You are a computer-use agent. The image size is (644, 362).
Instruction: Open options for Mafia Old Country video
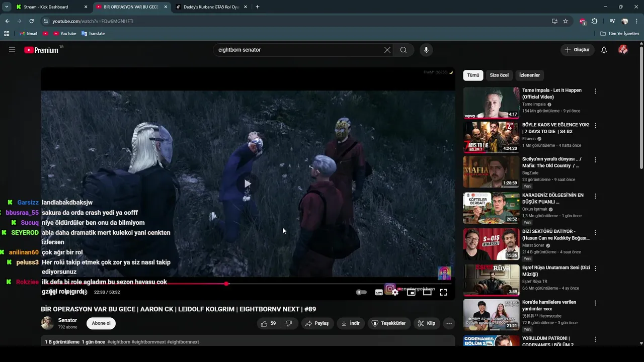pyautogui.click(x=595, y=160)
